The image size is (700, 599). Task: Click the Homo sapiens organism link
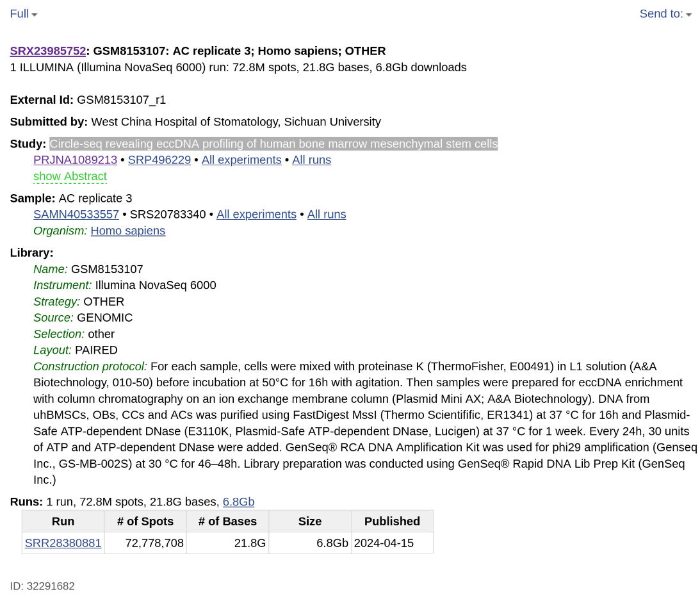(x=128, y=231)
